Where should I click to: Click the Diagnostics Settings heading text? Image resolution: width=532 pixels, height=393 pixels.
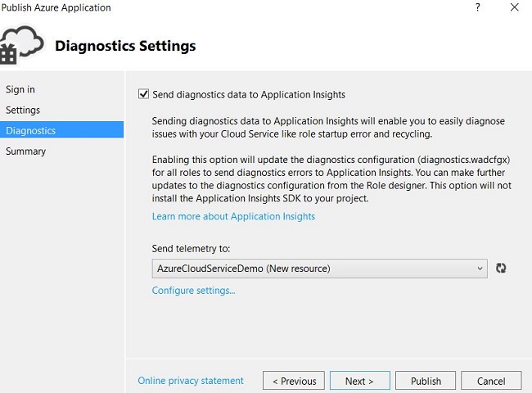pos(125,46)
